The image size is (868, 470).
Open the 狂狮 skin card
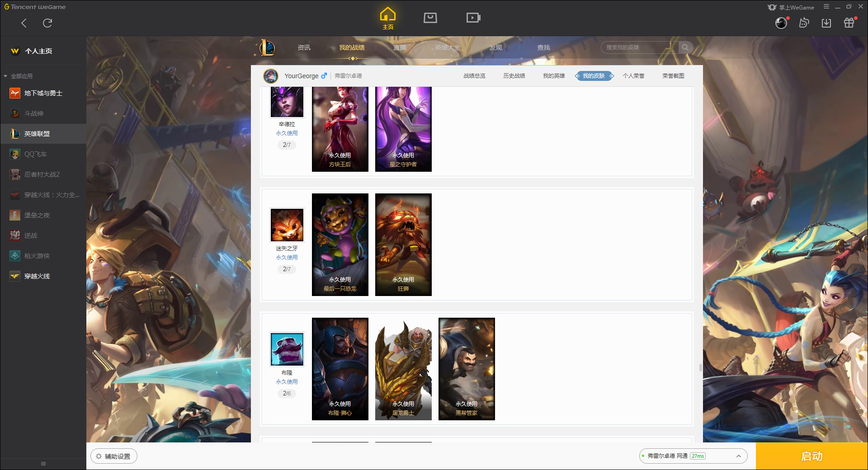pos(403,245)
